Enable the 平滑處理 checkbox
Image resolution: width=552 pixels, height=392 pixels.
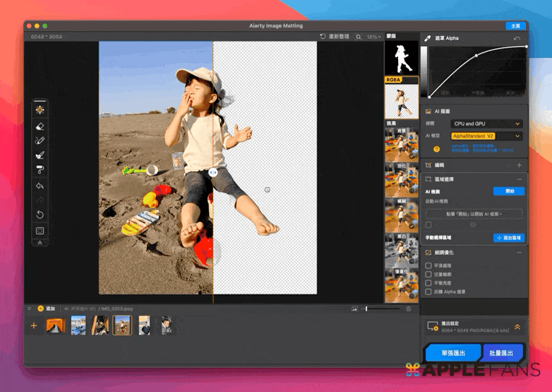click(x=428, y=265)
